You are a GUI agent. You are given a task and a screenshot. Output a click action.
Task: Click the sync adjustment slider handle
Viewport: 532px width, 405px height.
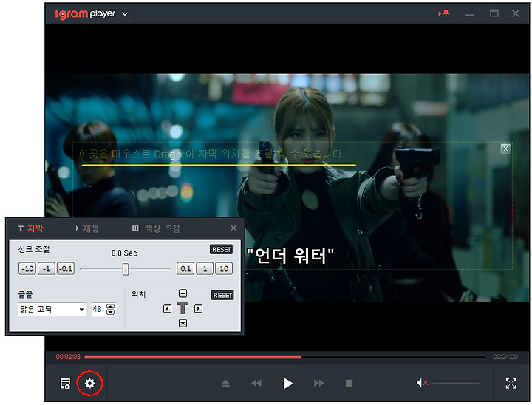(126, 270)
